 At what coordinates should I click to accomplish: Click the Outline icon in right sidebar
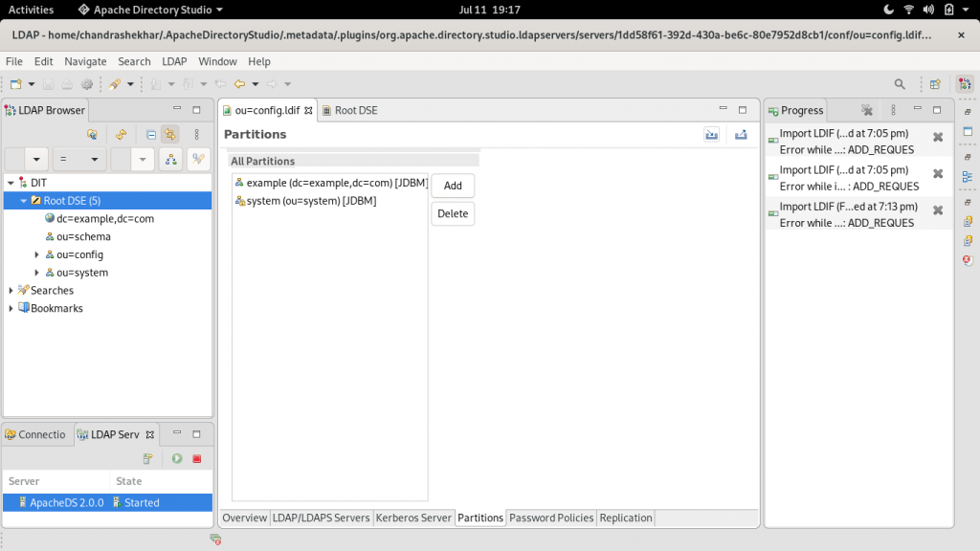point(968,176)
